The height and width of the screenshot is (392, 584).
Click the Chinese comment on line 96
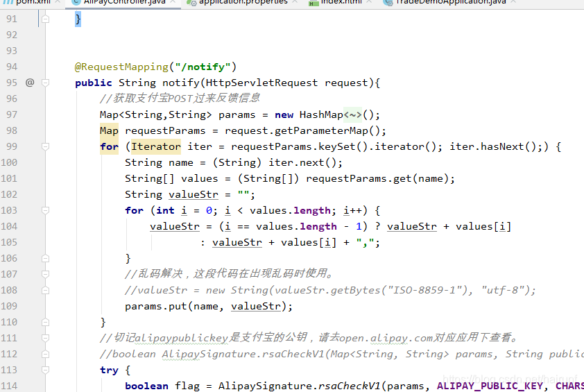point(180,99)
